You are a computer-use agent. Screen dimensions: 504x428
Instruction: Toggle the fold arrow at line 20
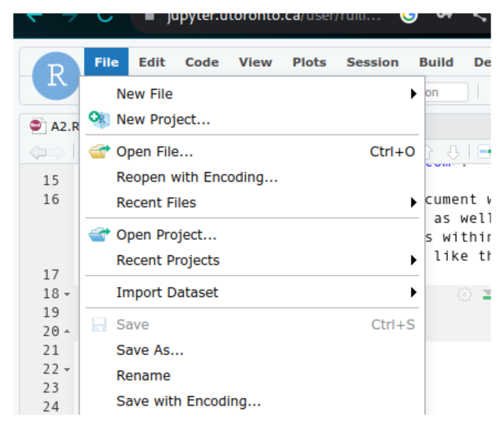pyautogui.click(x=67, y=331)
